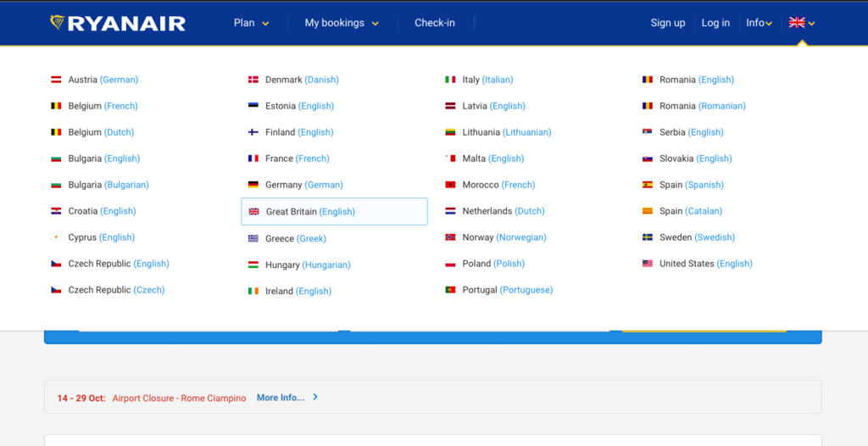868x446 pixels.
Task: Open the Info dropdown
Action: pyautogui.click(x=759, y=23)
